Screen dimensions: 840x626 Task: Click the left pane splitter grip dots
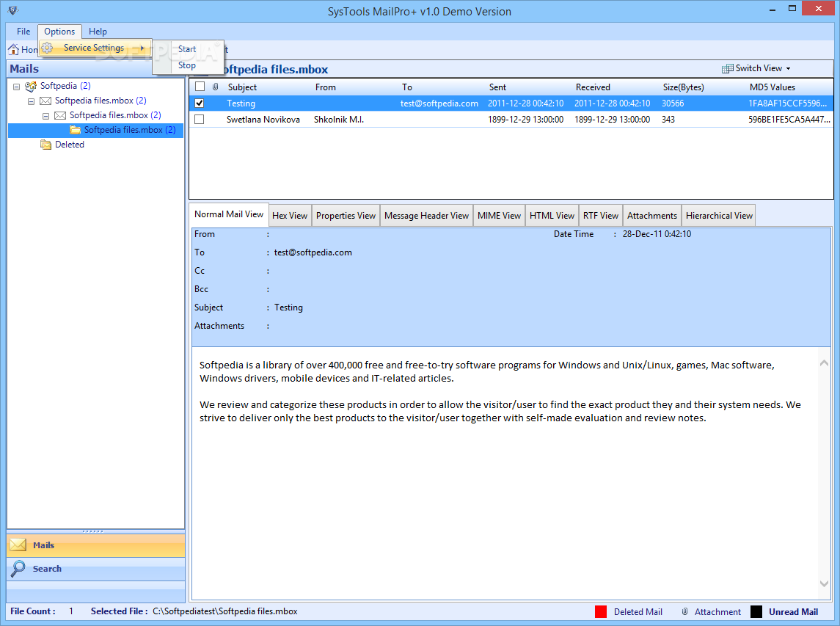(x=92, y=531)
